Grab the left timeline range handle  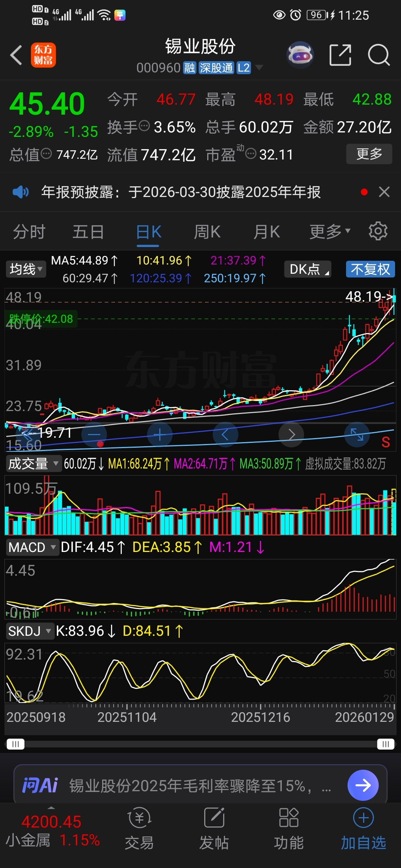[15, 744]
